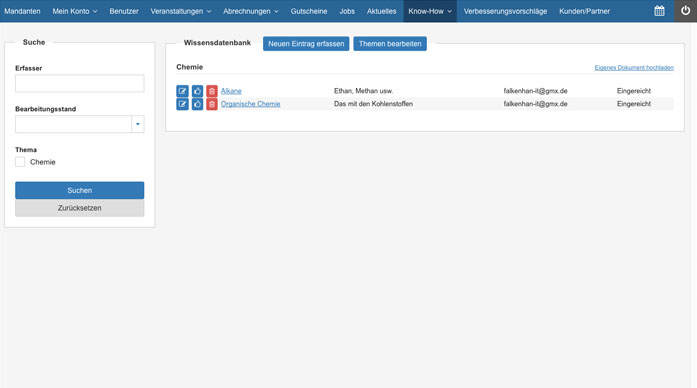697x388 pixels.
Task: Click the Zurücksetzen button
Action: click(80, 208)
